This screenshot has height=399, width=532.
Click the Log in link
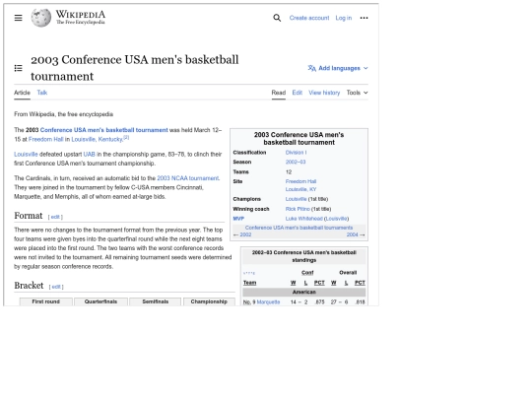pos(344,18)
